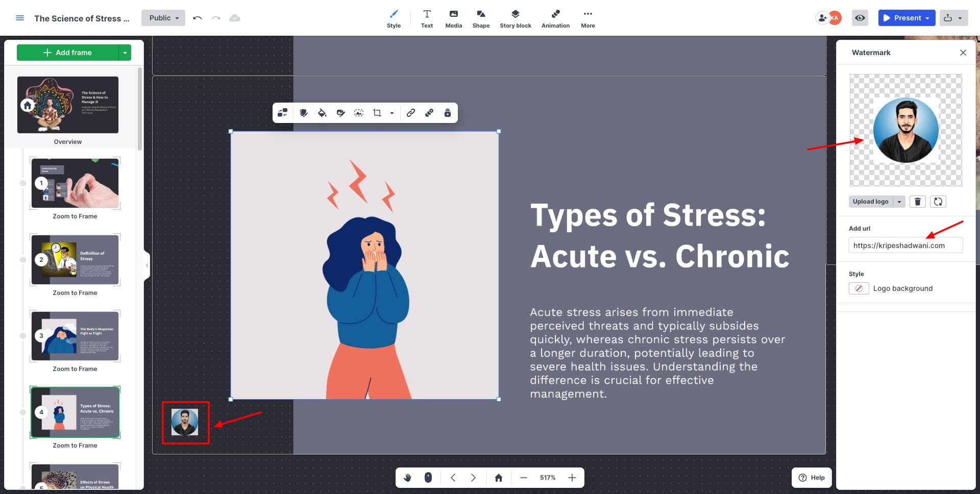980x494 pixels.
Task: Toggle the preview eye icon
Action: pyautogui.click(x=860, y=18)
